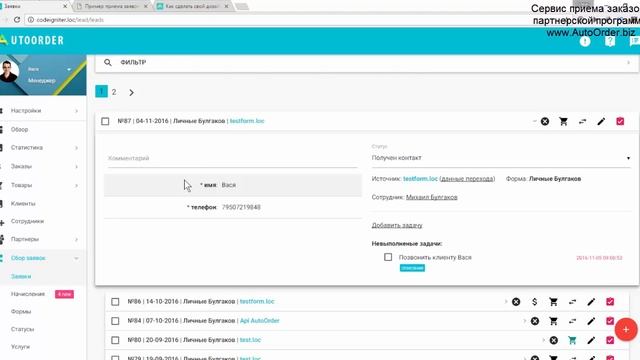This screenshot has width=640, height=360.
Task: Open Статусы in the sidebar
Action: (x=22, y=329)
